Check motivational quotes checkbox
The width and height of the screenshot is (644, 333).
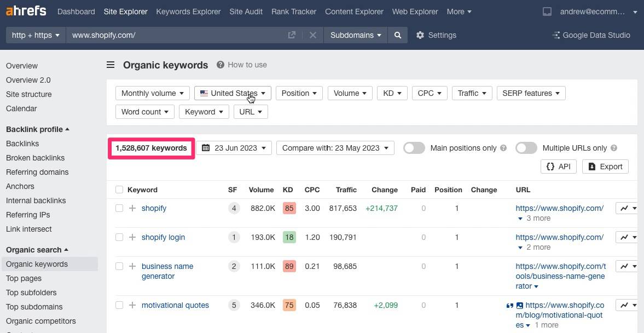119,306
